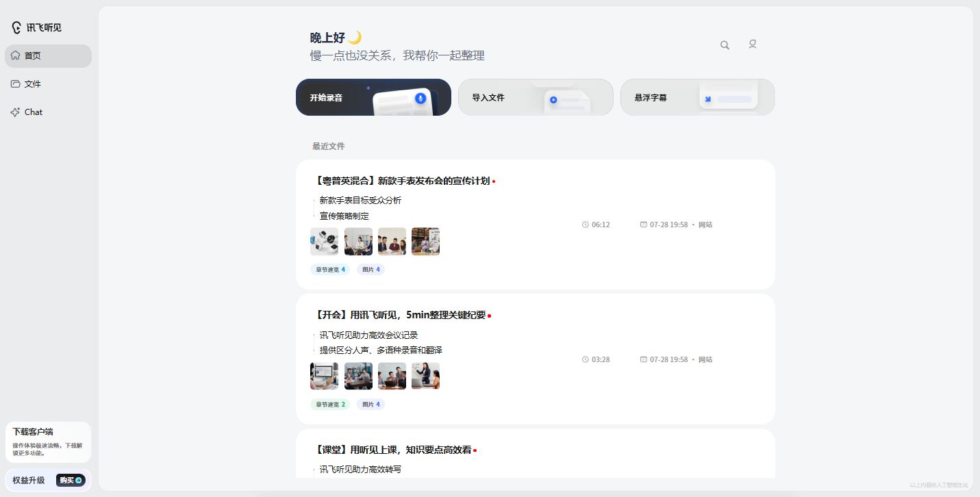Open fourth thumbnail in 新款手表 file card

click(425, 242)
